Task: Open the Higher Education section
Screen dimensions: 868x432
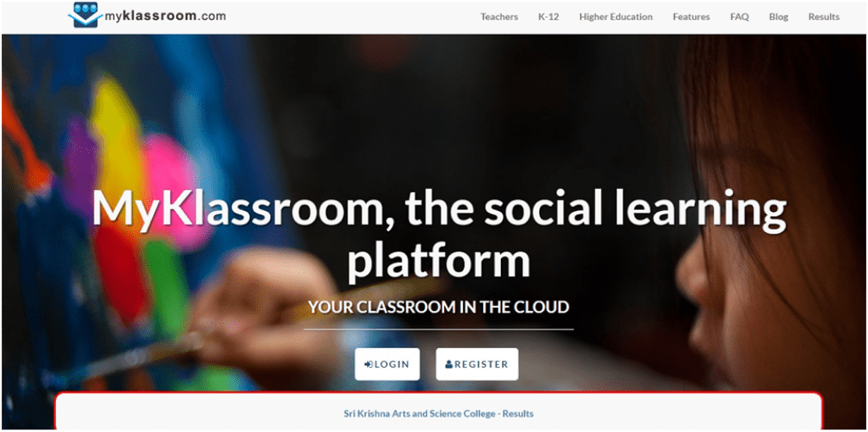Action: [x=615, y=17]
